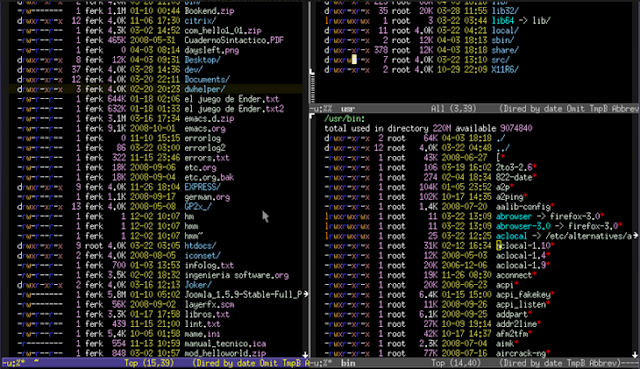Open the dev/ directory entry
Screen dimensions: 640x369
[193, 70]
